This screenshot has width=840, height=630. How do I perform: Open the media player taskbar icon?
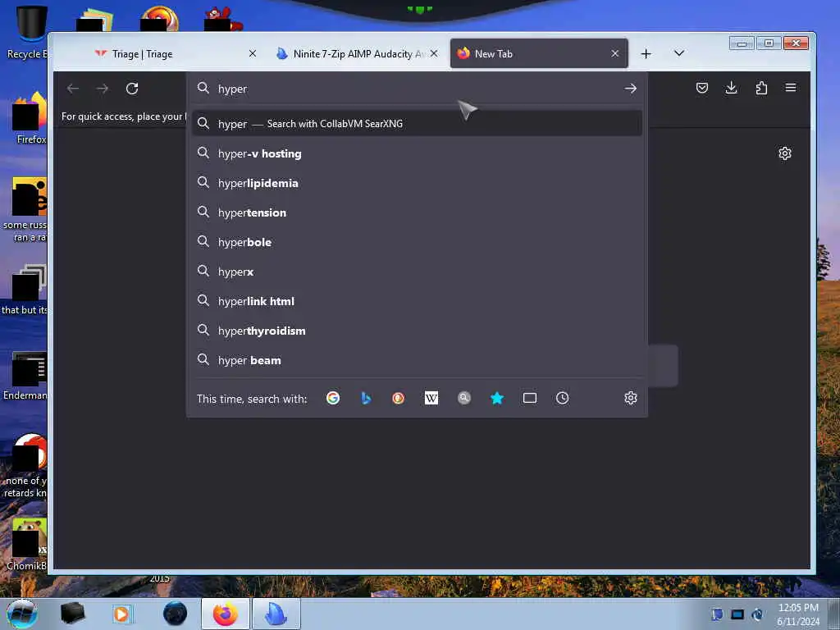[x=121, y=614]
